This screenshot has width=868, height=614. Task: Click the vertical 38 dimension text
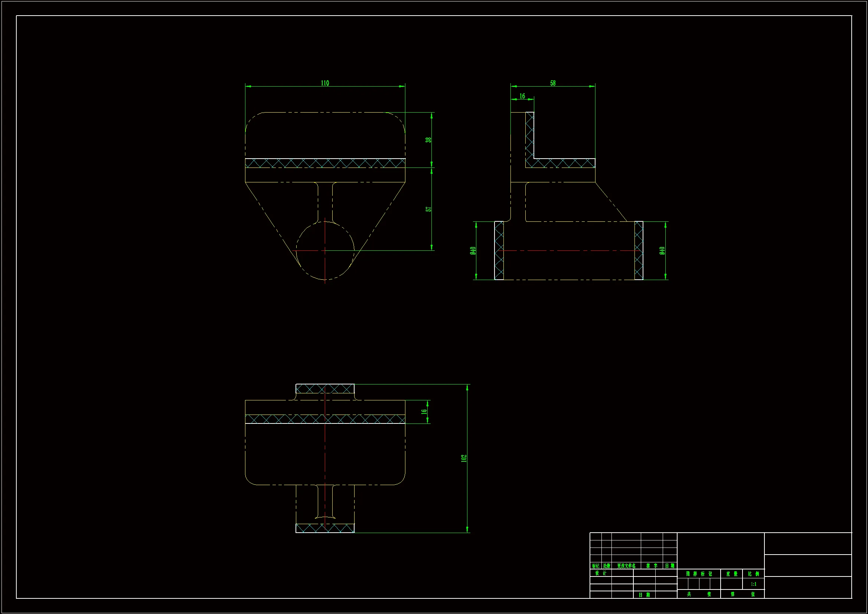[x=428, y=140]
